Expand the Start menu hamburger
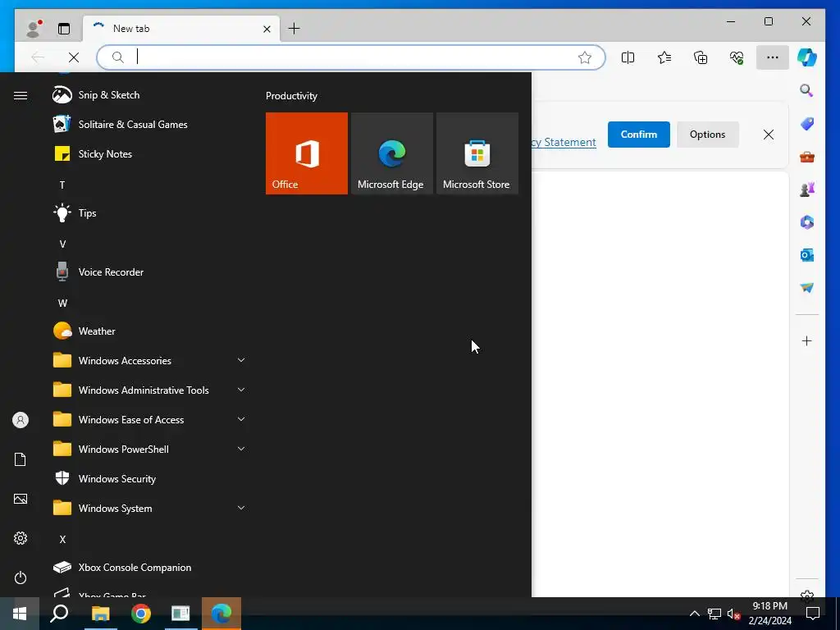This screenshot has width=840, height=630. (21, 95)
